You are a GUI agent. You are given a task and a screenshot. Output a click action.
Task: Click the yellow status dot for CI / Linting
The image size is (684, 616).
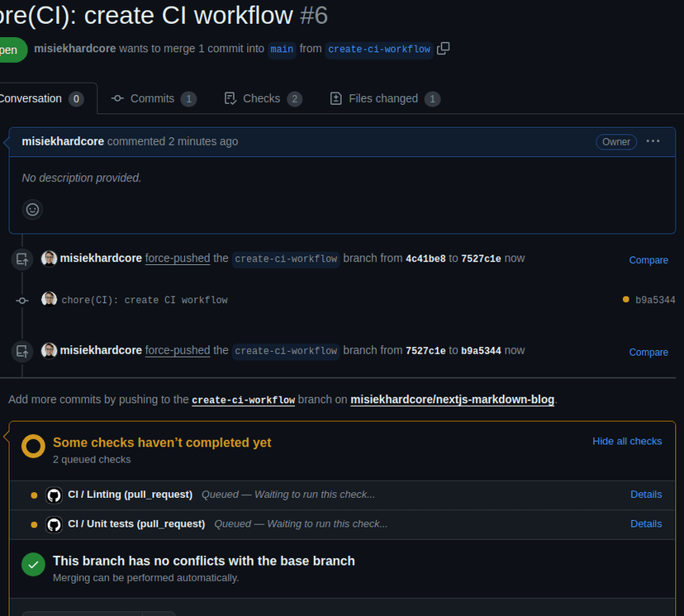34,495
